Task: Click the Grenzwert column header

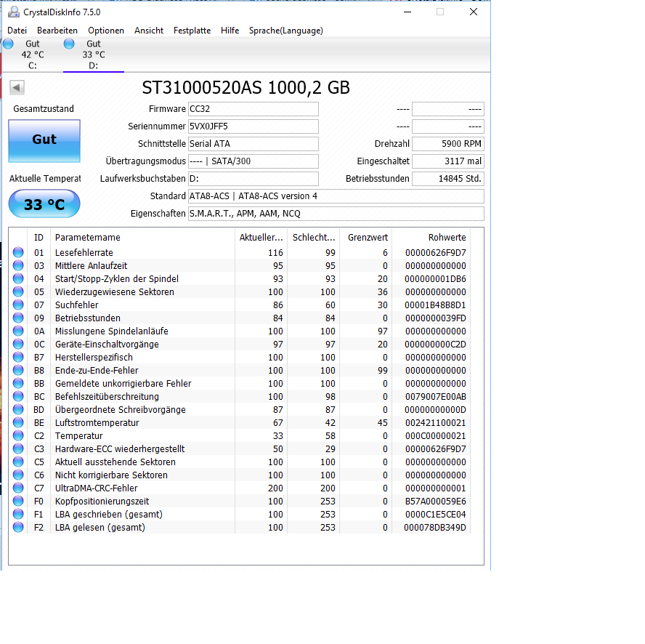Action: [365, 238]
